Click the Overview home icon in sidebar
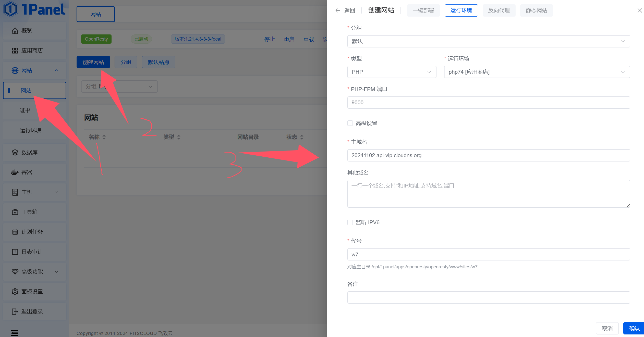This screenshot has height=337, width=644. [15, 31]
